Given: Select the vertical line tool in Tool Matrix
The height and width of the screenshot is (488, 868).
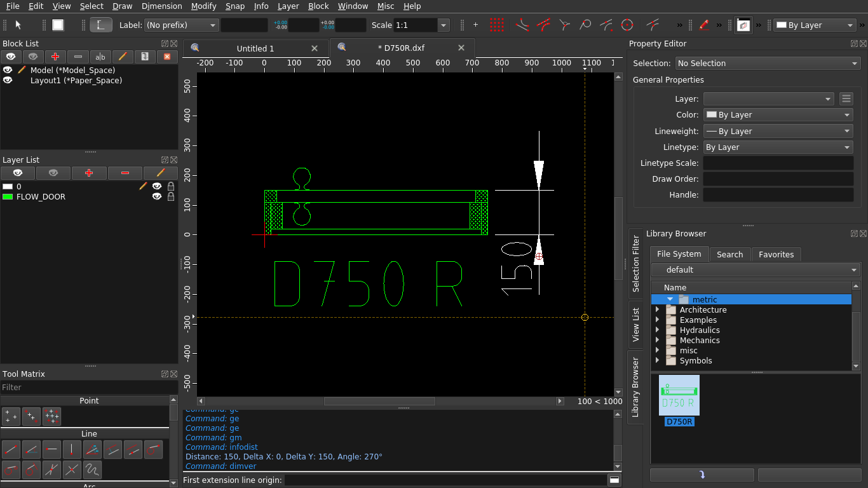Looking at the screenshot, I should tap(72, 450).
